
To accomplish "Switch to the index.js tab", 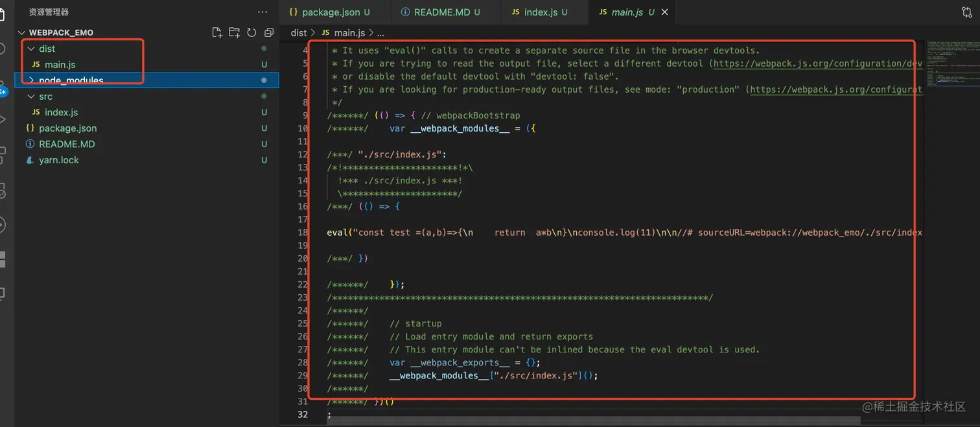I will point(545,12).
